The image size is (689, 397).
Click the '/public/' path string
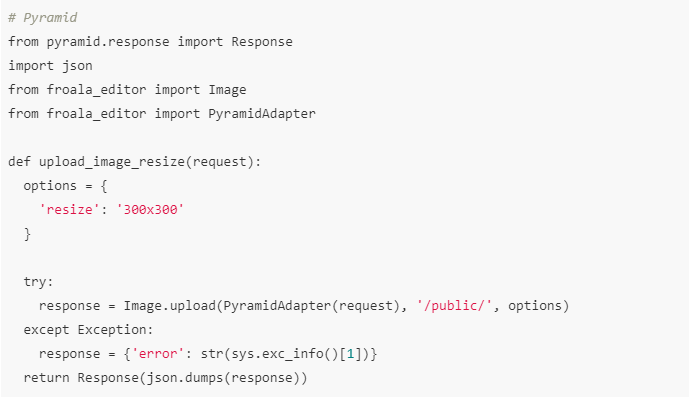click(454, 306)
